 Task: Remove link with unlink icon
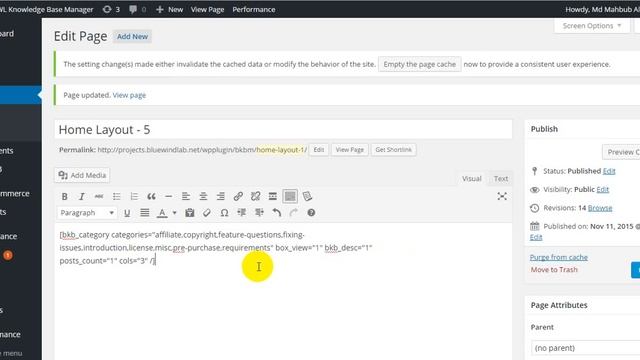(x=256, y=196)
